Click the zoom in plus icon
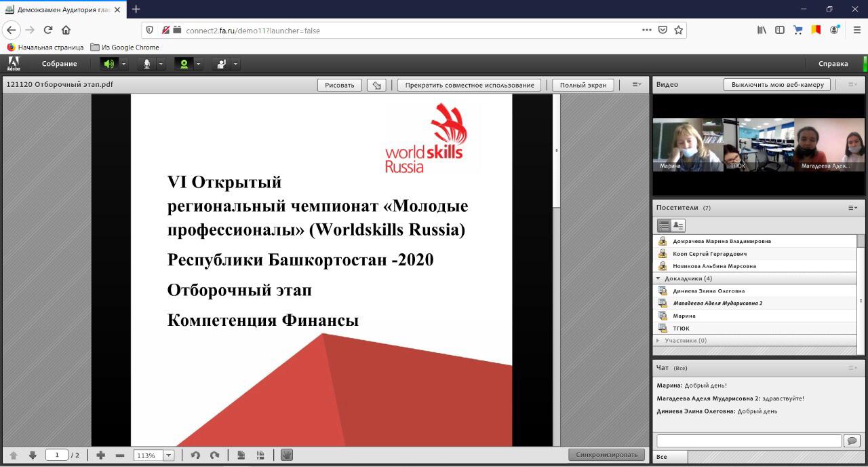Image resolution: width=868 pixels, height=467 pixels. point(101,455)
